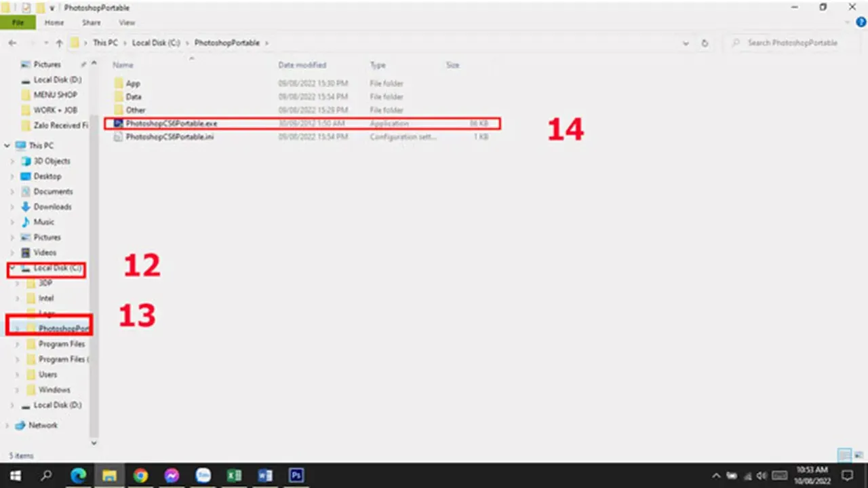Launch Google Chrome from the taskbar

point(140,476)
